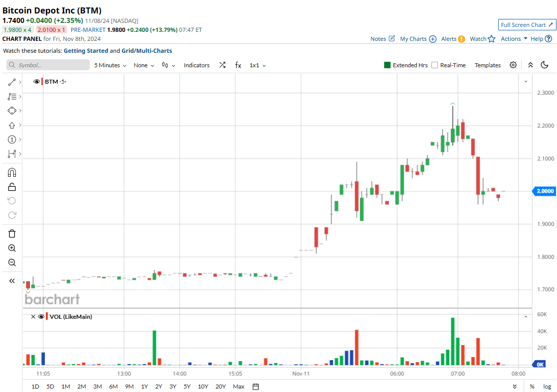The width and height of the screenshot is (557, 392).
Task: Toggle the magnet snap mode
Action: (x=12, y=172)
